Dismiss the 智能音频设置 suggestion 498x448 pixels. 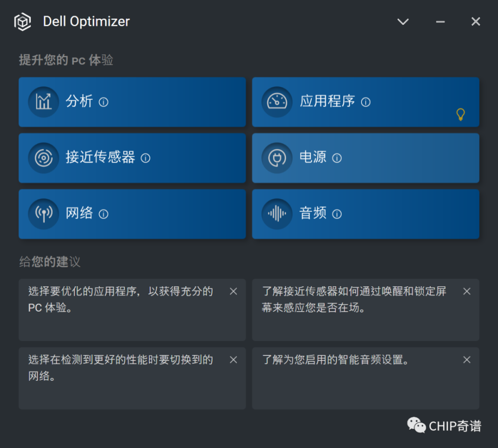(x=467, y=360)
